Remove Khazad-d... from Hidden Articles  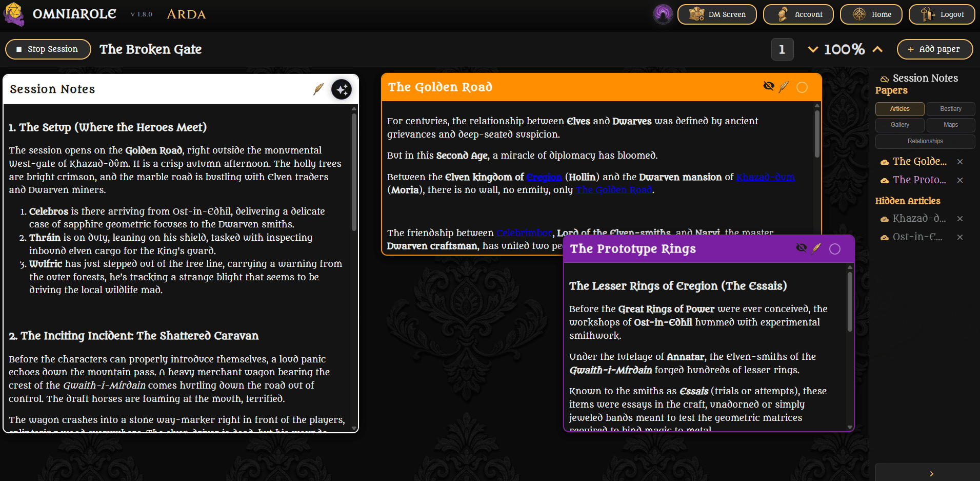tap(960, 219)
